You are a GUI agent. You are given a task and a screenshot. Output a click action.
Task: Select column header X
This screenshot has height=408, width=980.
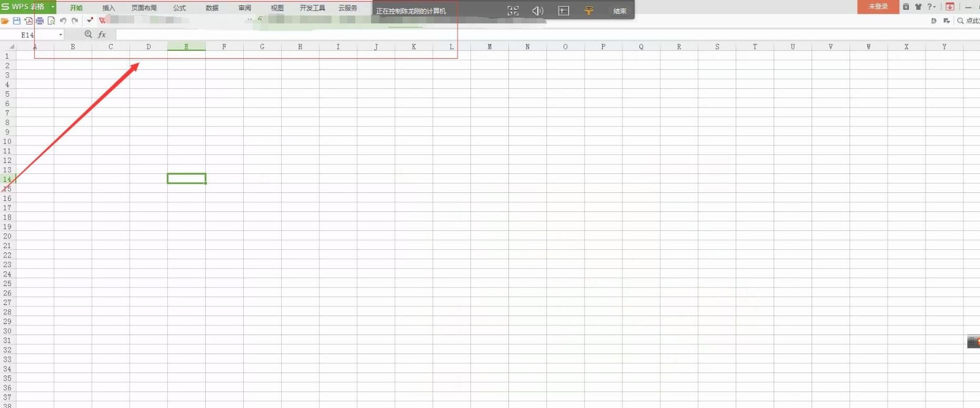(907, 47)
